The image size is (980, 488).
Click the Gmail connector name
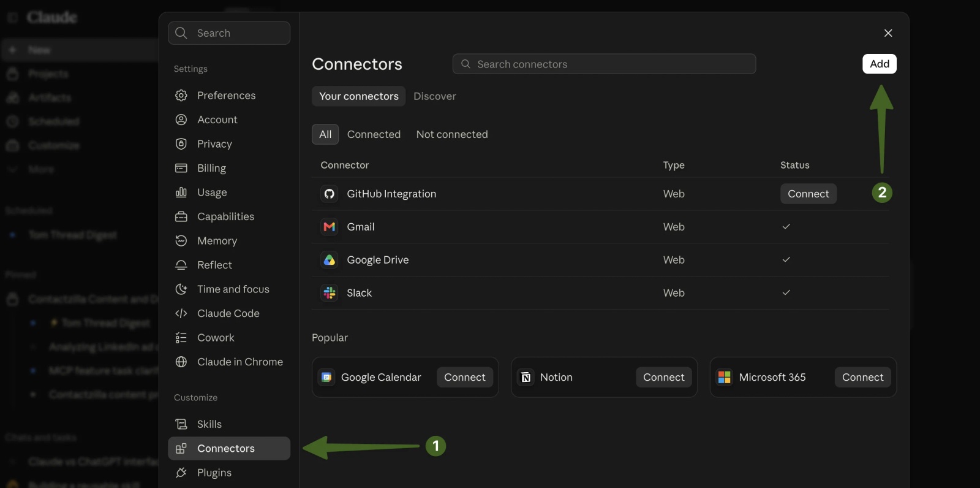[x=361, y=227]
